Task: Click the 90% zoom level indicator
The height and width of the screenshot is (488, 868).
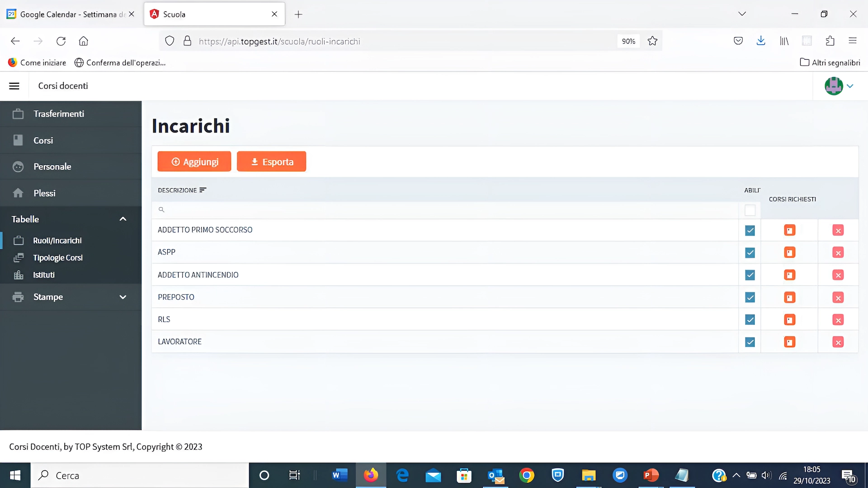Action: [x=628, y=41]
